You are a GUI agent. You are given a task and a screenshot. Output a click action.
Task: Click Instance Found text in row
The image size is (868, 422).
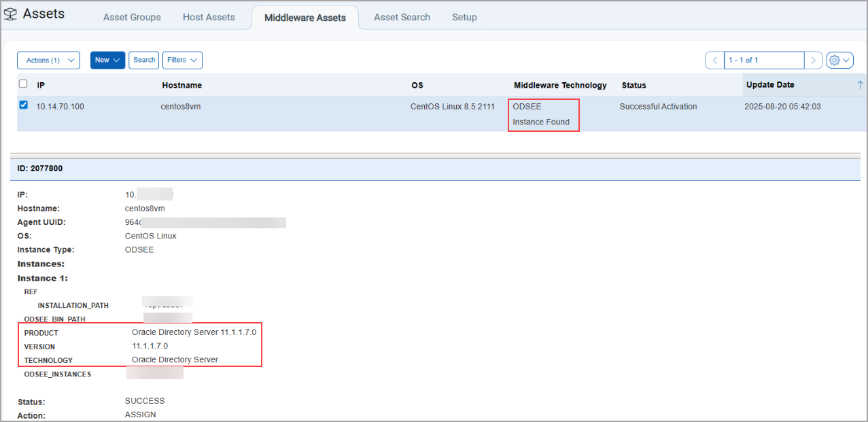541,122
